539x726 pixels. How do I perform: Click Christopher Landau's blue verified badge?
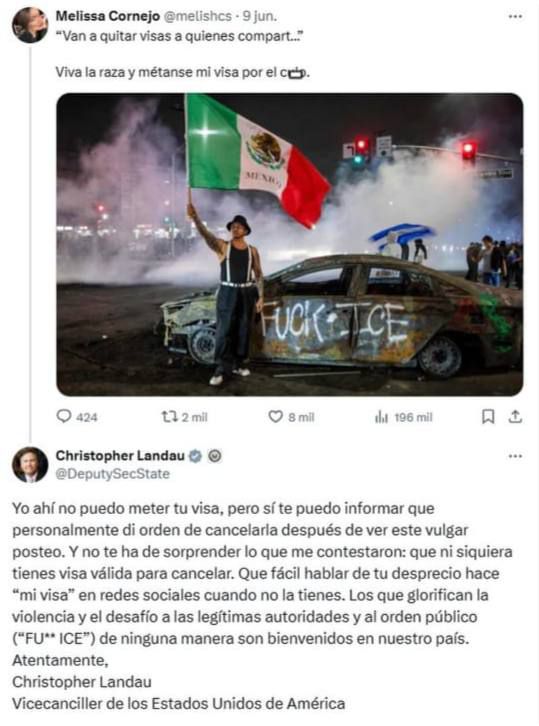[195, 456]
